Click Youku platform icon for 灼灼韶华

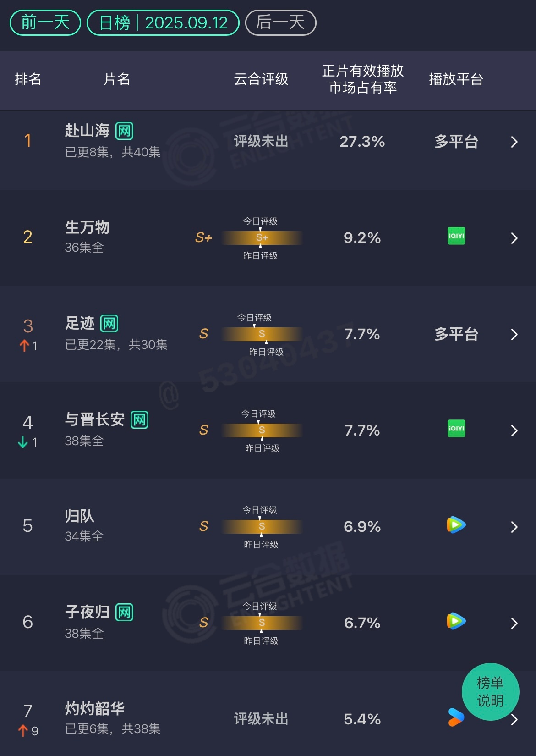pos(456,717)
